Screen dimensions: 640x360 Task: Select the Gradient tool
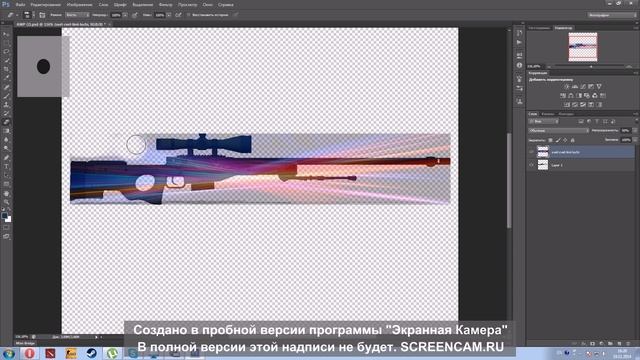pyautogui.click(x=6, y=131)
